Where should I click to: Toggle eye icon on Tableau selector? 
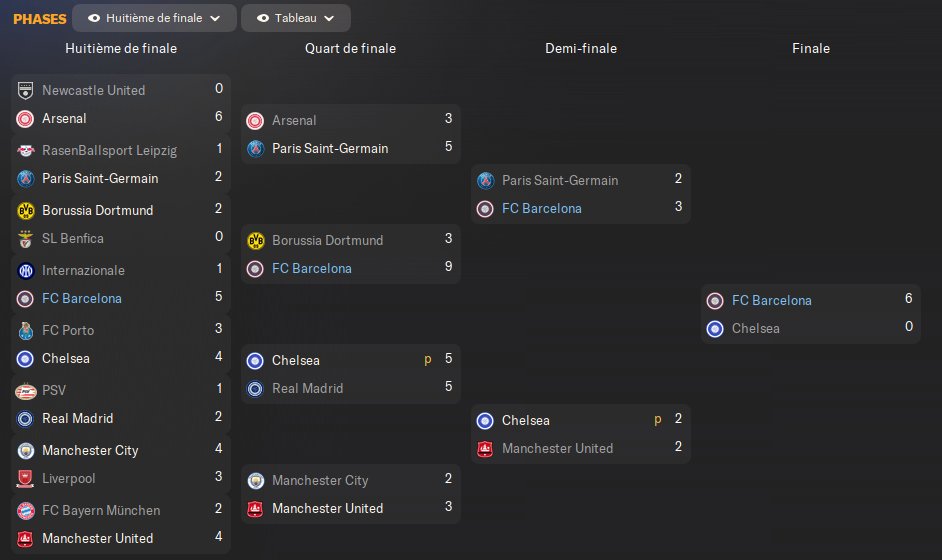click(x=263, y=18)
